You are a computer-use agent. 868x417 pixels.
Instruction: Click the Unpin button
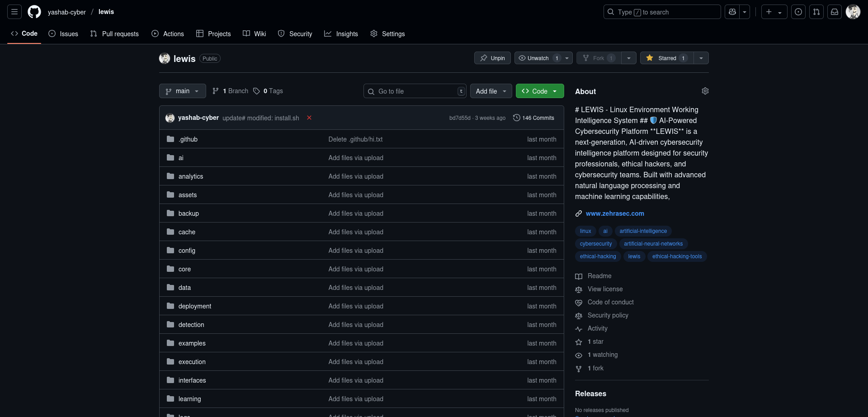click(492, 58)
